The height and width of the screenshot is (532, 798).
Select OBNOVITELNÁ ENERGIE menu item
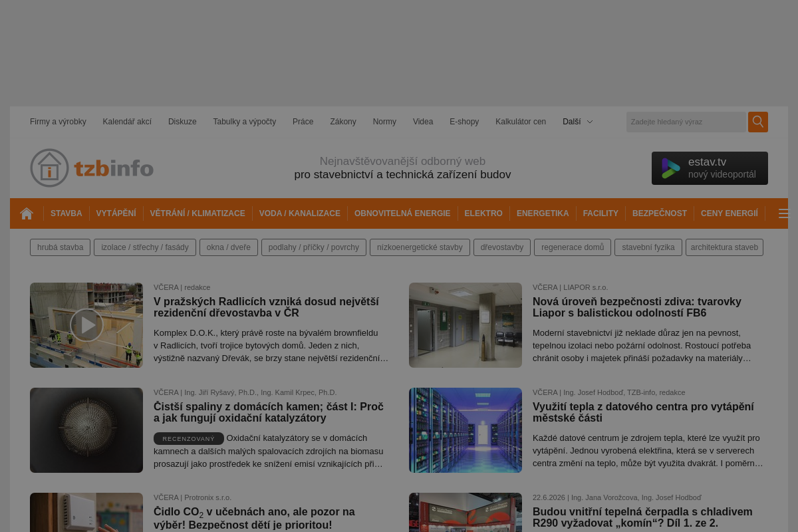(402, 213)
